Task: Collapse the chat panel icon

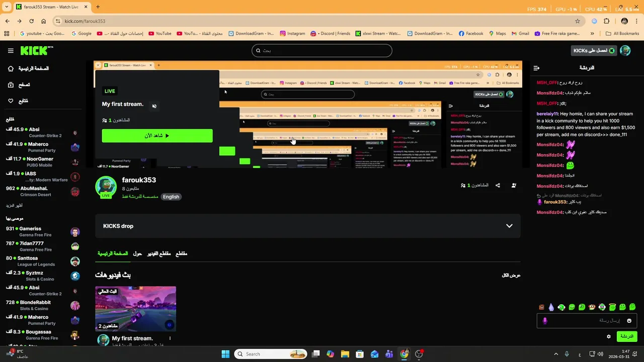Action: pyautogui.click(x=536, y=68)
